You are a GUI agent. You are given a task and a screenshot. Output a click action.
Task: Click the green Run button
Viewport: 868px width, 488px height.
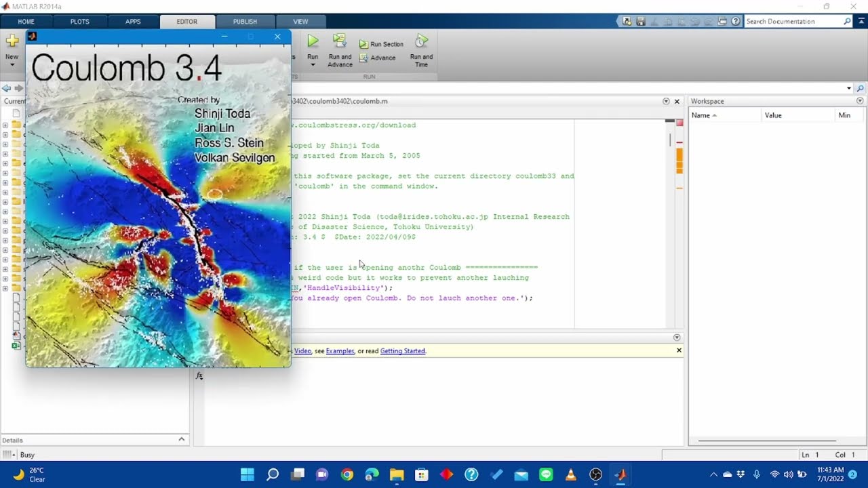pyautogui.click(x=313, y=41)
